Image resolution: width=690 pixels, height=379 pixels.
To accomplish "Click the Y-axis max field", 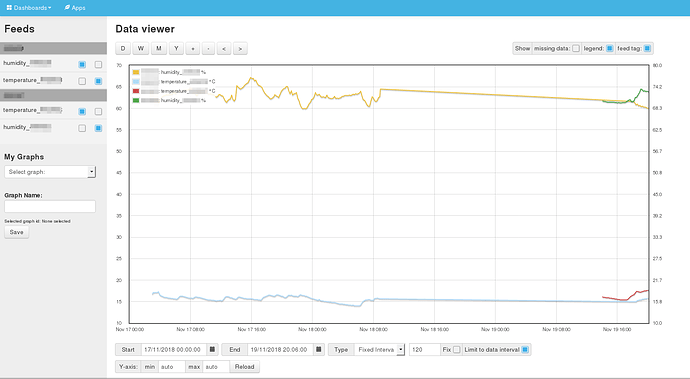I will (x=216, y=367).
